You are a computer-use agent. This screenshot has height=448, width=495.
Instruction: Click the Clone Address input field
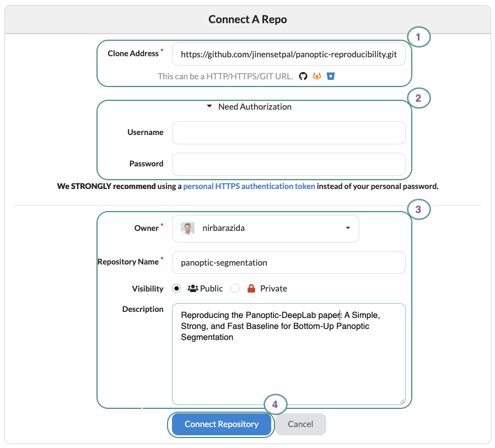[289, 54]
